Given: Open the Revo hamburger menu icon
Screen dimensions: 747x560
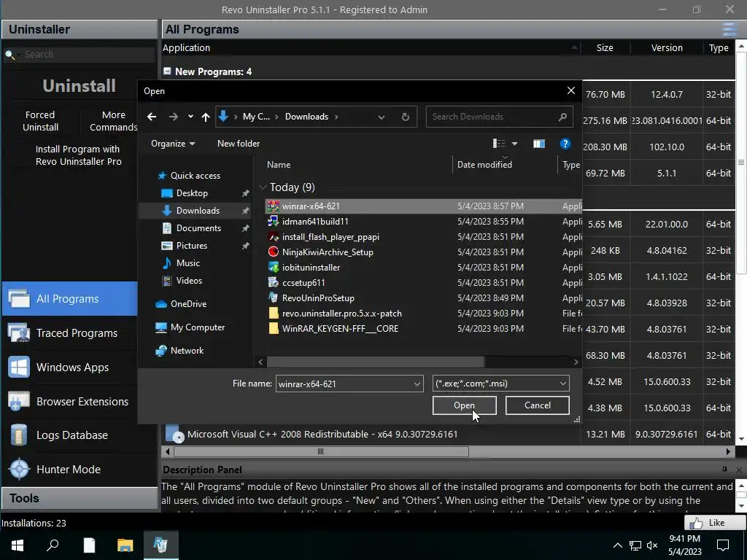Looking at the screenshot, I should 729,29.
